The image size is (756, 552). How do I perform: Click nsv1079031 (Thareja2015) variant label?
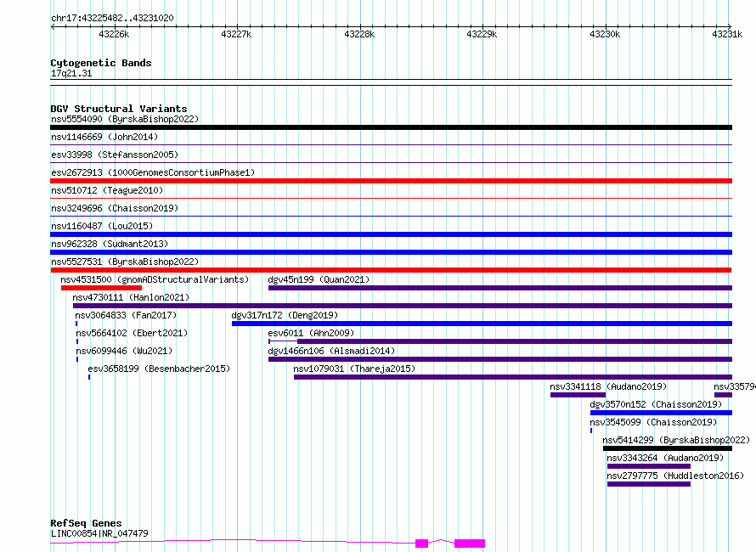click(354, 369)
